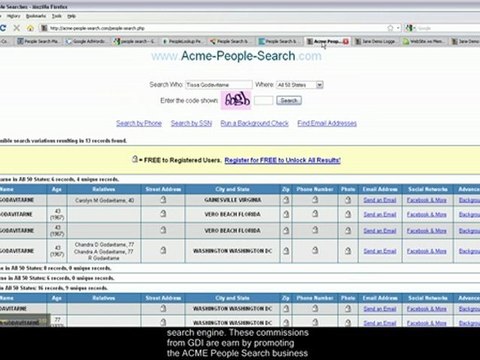Click the Search button
The width and height of the screenshot is (480, 360).
click(289, 100)
